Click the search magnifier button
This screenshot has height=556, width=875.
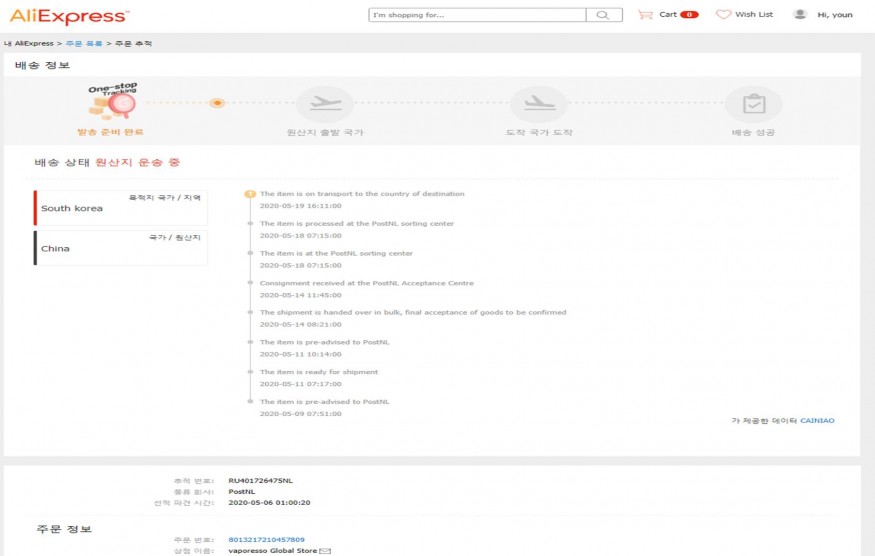click(603, 15)
